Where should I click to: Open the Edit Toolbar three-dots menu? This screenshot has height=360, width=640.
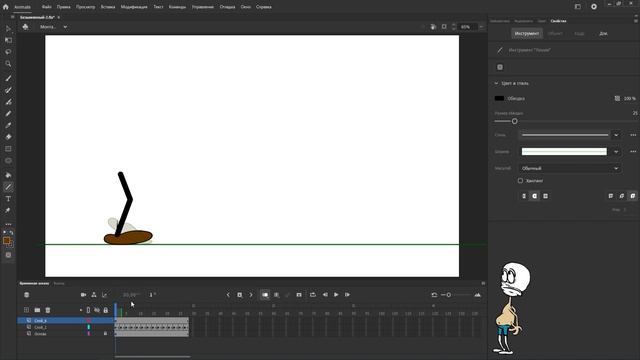[8, 224]
